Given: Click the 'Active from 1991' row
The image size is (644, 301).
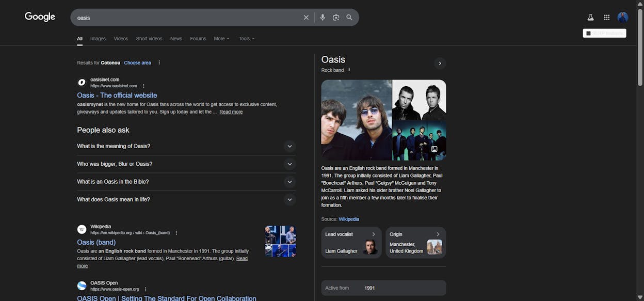Looking at the screenshot, I should pos(383,288).
